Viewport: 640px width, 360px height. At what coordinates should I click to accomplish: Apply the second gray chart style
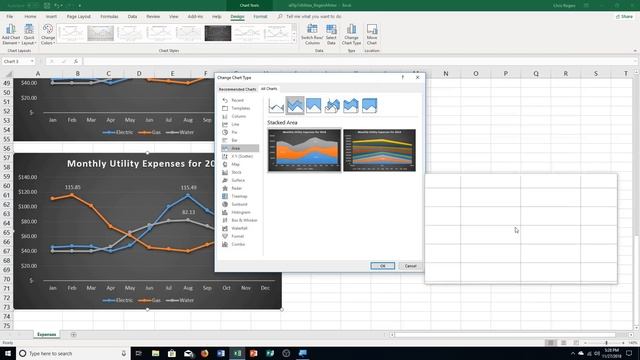(x=100, y=33)
